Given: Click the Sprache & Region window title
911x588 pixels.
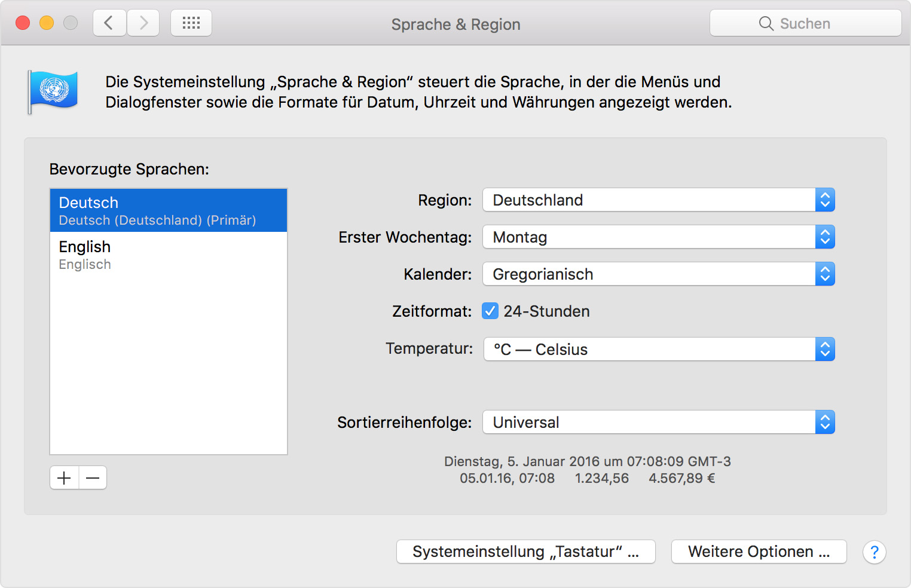Looking at the screenshot, I should 455,24.
